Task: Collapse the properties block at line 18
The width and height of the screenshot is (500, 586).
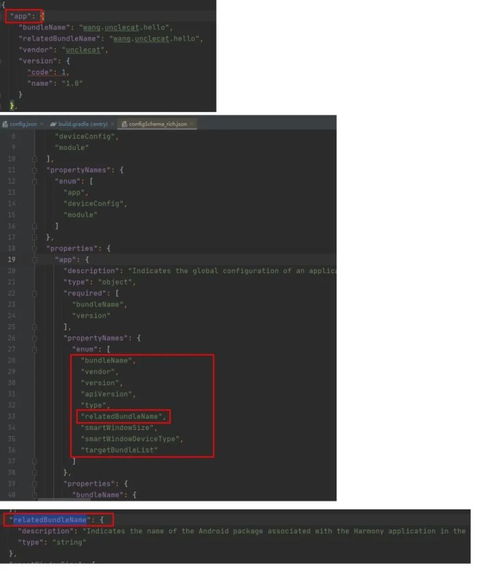Action: [x=35, y=249]
